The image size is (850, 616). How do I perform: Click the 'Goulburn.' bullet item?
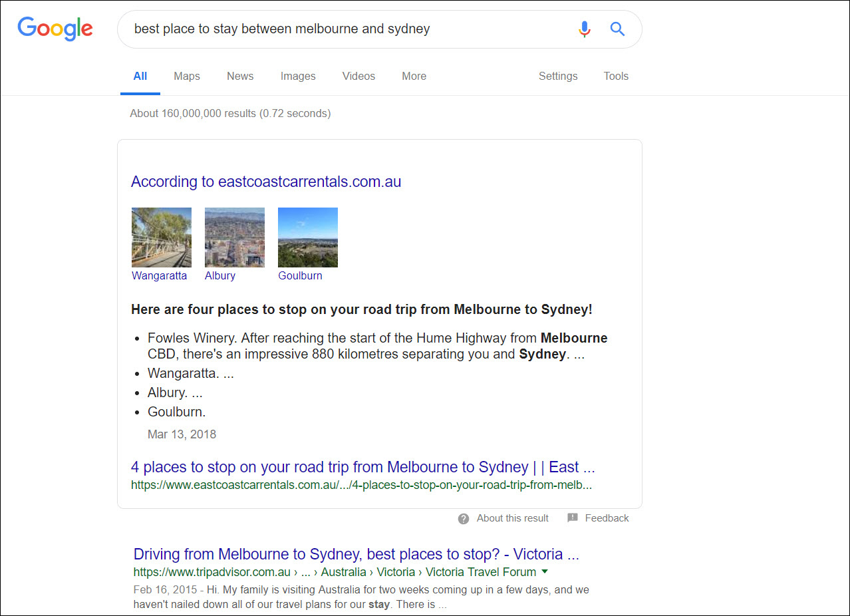(x=177, y=412)
